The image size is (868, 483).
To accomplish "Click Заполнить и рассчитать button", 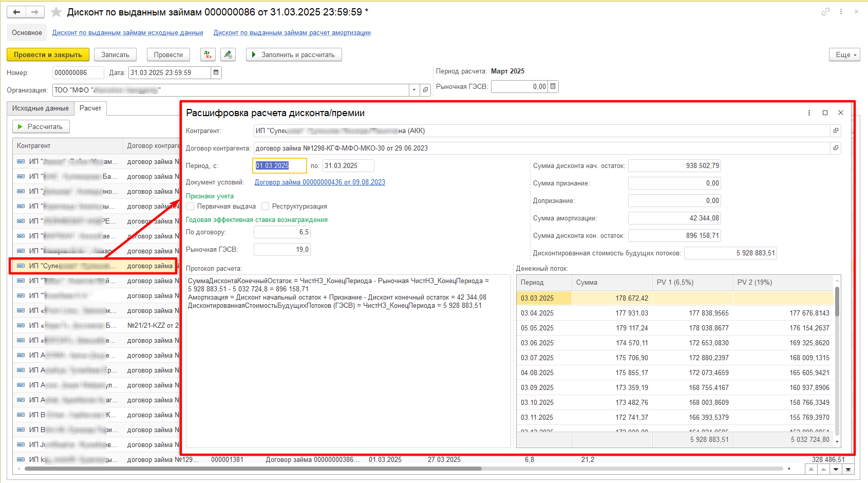I will click(x=294, y=54).
